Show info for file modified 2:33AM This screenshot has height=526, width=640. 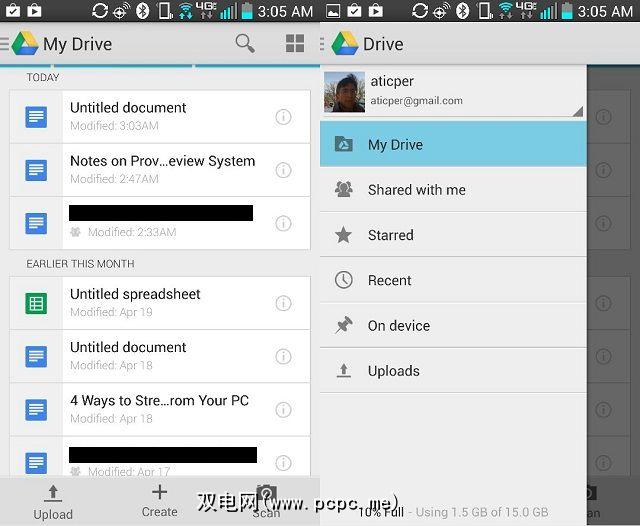(x=283, y=223)
